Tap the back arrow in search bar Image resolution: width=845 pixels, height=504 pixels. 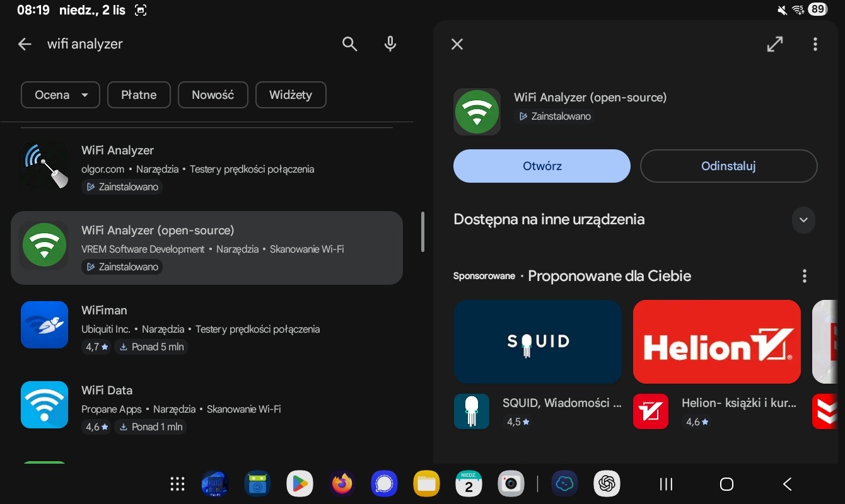pyautogui.click(x=25, y=44)
